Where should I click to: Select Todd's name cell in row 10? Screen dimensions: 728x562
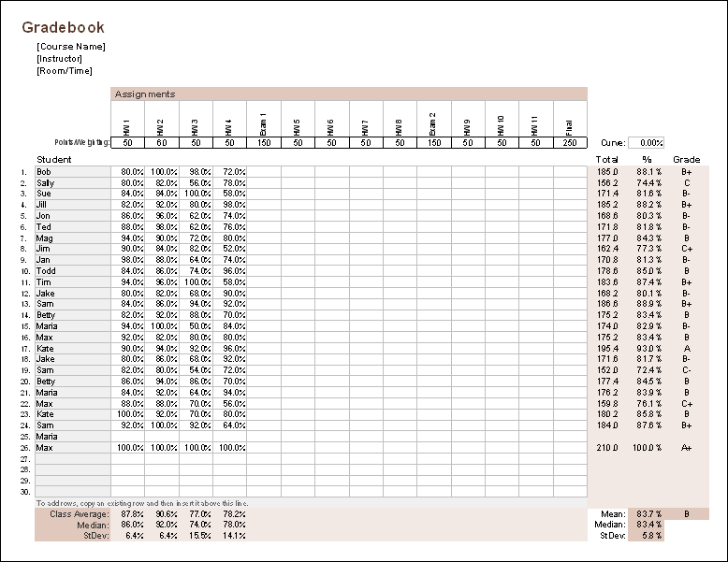coord(72,271)
